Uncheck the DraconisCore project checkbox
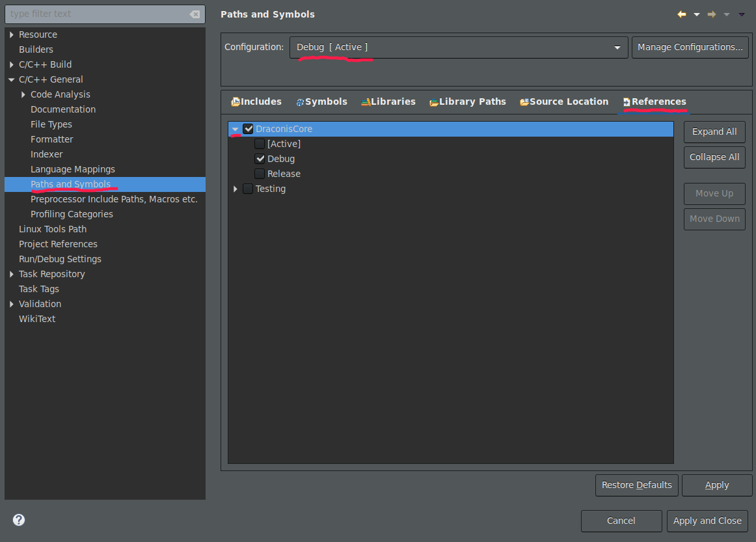The image size is (756, 542). (x=248, y=129)
